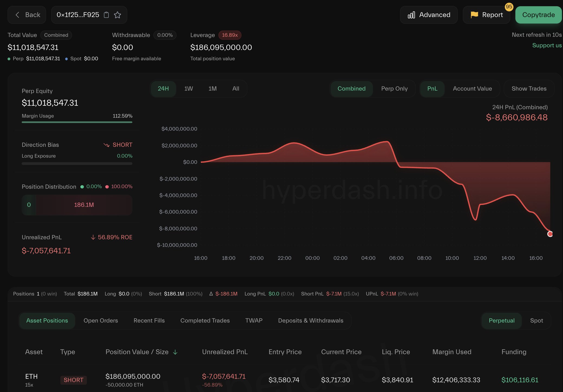
Task: Click red dot in Position Distribution
Action: [107, 187]
